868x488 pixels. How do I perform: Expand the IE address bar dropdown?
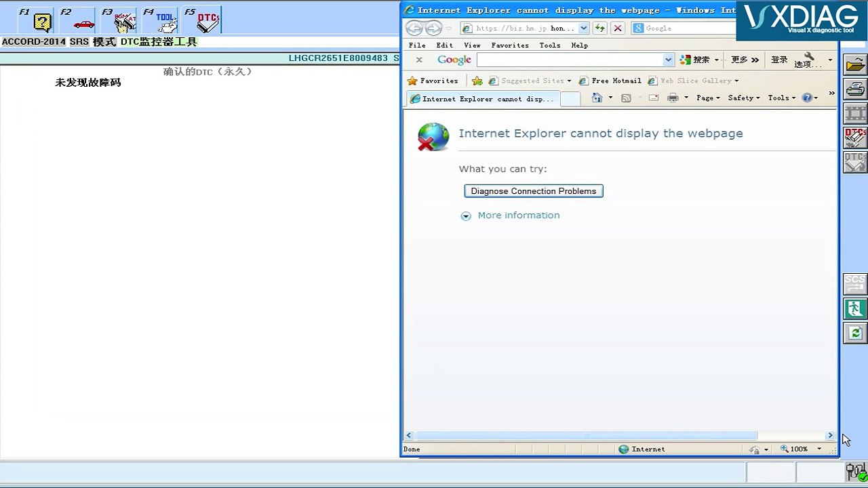pyautogui.click(x=583, y=28)
